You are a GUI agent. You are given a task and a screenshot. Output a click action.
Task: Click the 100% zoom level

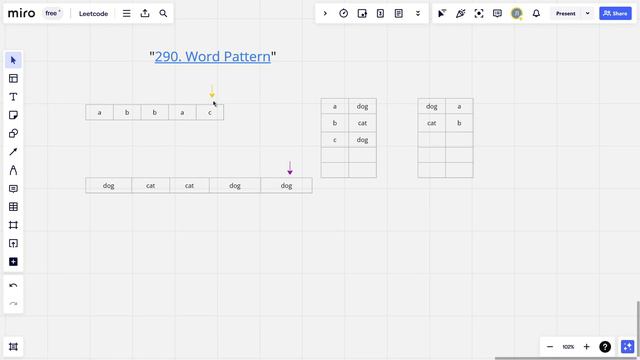click(568, 347)
